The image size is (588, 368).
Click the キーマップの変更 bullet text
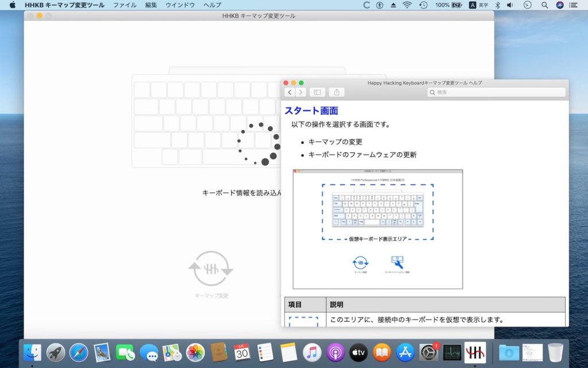click(335, 142)
